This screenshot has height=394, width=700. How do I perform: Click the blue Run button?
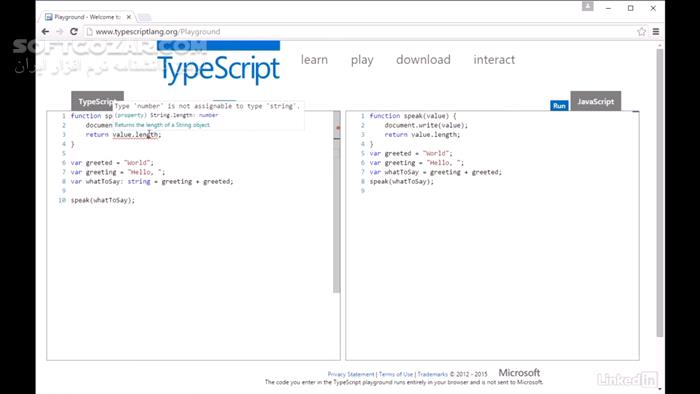[559, 106]
